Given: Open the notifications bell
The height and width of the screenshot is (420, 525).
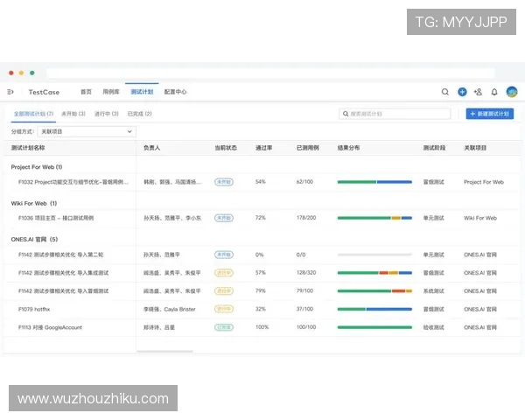Looking at the screenshot, I should (494, 92).
